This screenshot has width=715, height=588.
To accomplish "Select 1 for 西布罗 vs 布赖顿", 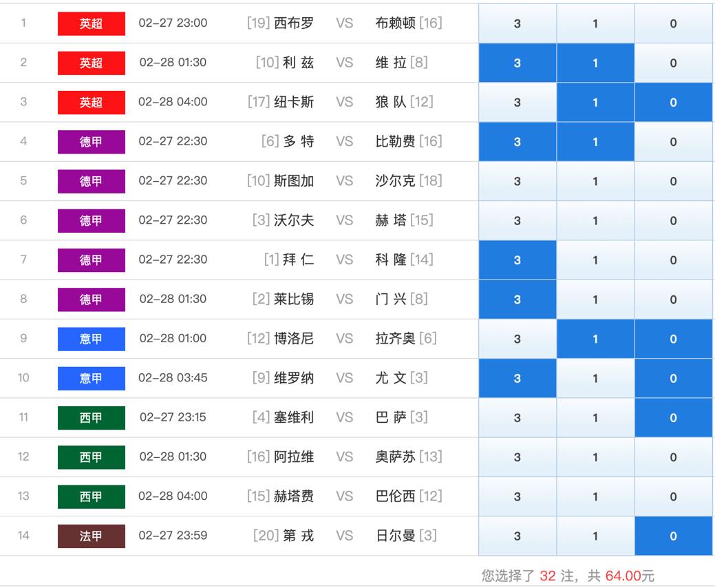I will 595,23.
